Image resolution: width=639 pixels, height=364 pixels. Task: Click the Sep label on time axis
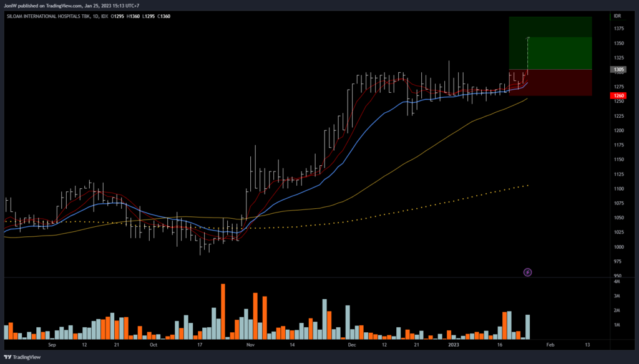[51, 344]
